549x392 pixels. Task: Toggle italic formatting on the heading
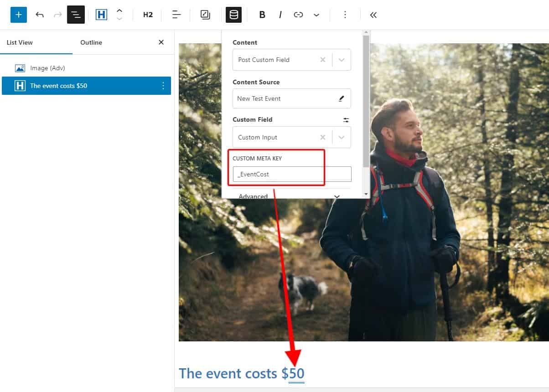click(280, 15)
